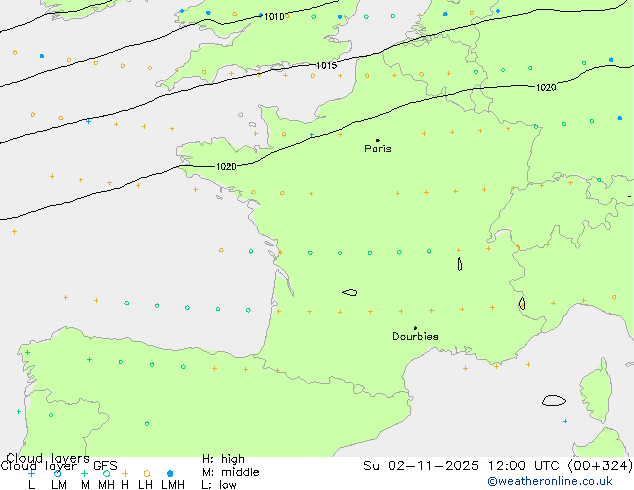Click the small oval contour in southwest France
634x490 pixels.
[350, 292]
